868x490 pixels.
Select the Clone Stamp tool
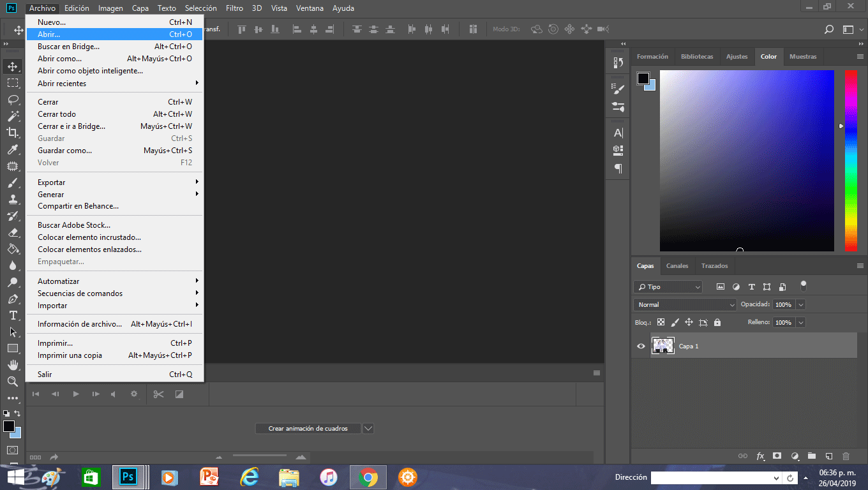(x=12, y=200)
